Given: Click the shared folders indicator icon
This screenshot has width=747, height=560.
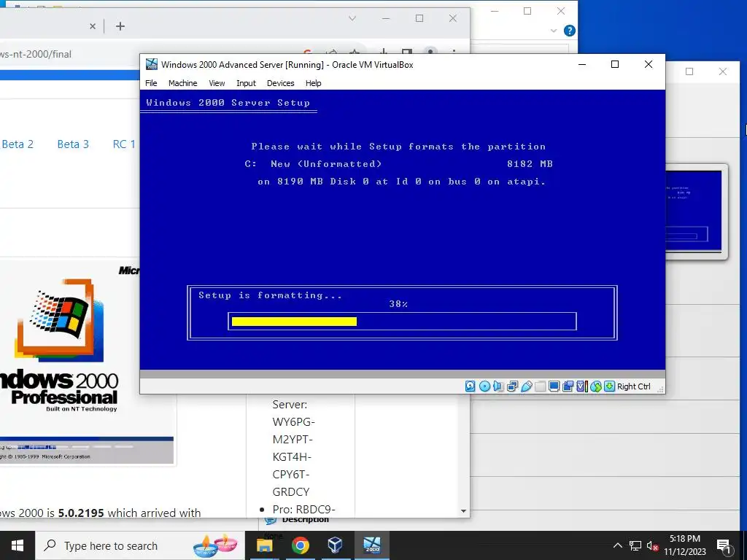Looking at the screenshot, I should [540, 386].
